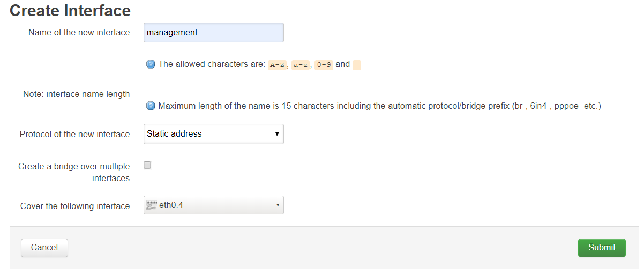Click the 0-9 digits tag

click(324, 65)
